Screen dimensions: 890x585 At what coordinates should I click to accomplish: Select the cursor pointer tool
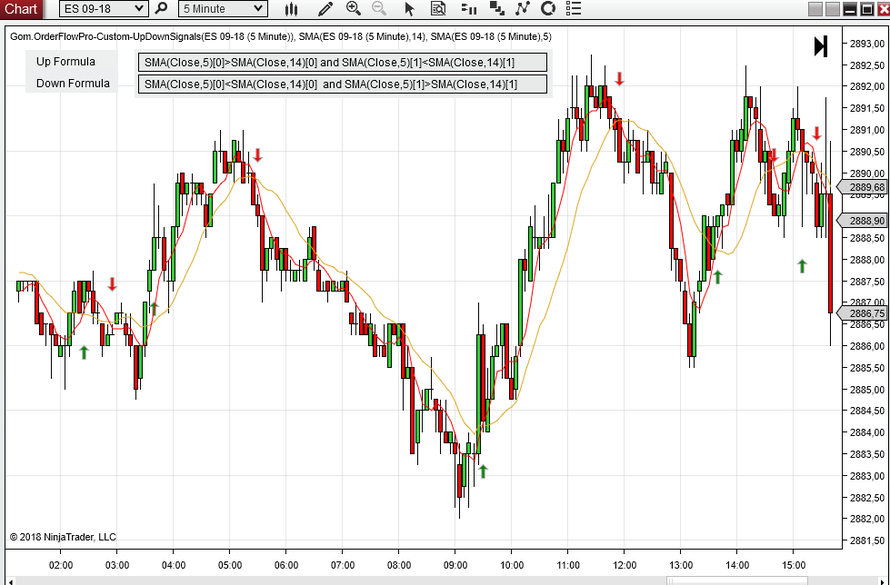pyautogui.click(x=409, y=9)
